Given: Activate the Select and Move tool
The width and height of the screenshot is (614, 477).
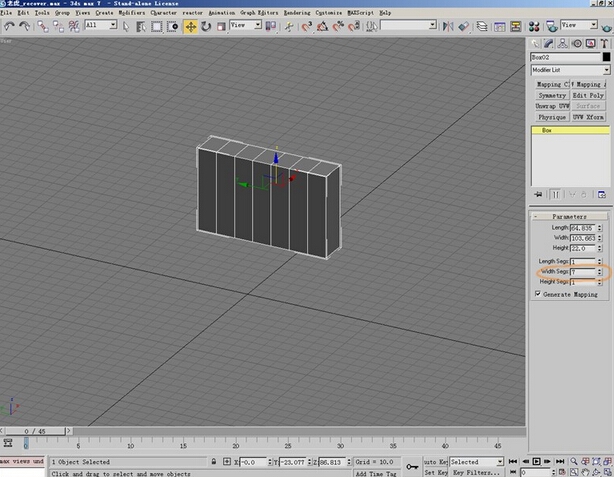Looking at the screenshot, I should click(191, 27).
